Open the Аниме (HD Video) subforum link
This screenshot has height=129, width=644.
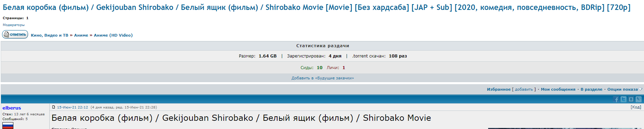(113, 35)
